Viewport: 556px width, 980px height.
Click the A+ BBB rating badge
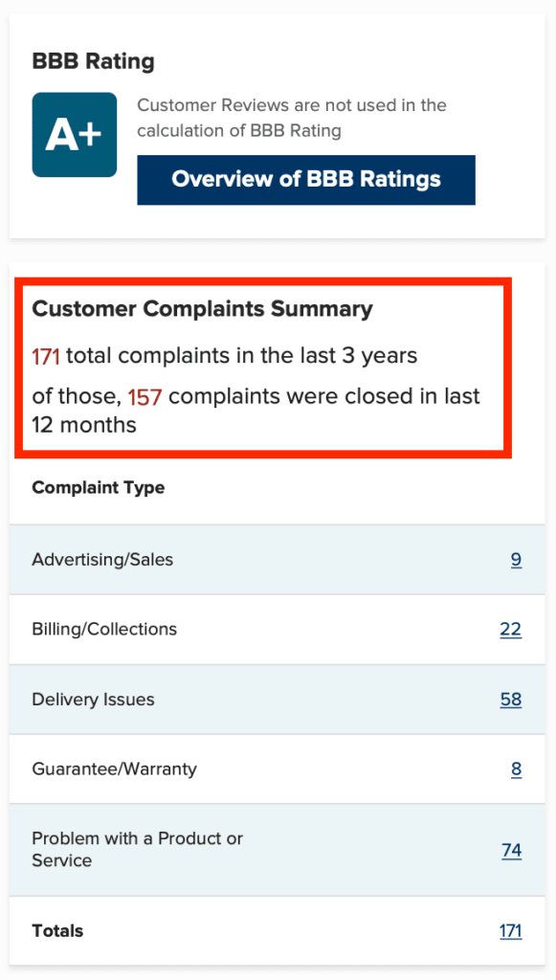coord(75,135)
